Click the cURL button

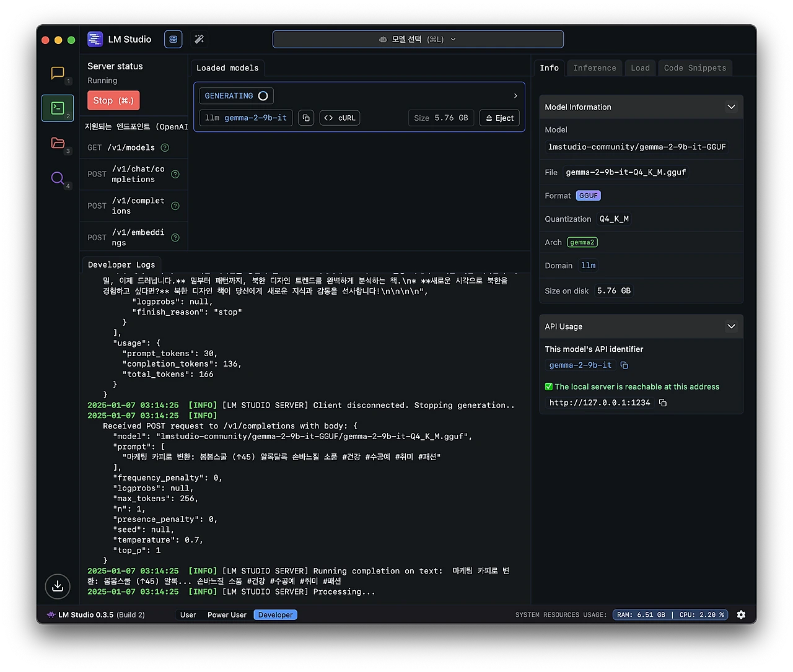coord(340,118)
